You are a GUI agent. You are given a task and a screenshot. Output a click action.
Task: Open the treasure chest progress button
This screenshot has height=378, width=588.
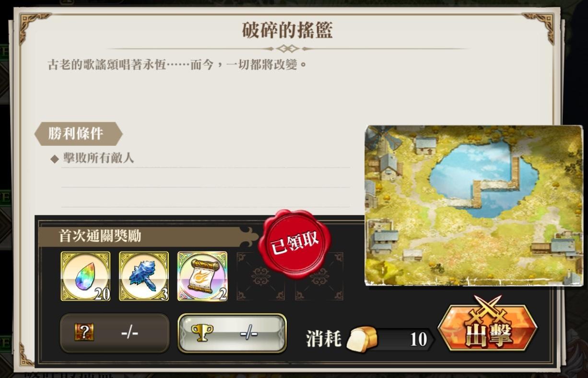coord(115,333)
